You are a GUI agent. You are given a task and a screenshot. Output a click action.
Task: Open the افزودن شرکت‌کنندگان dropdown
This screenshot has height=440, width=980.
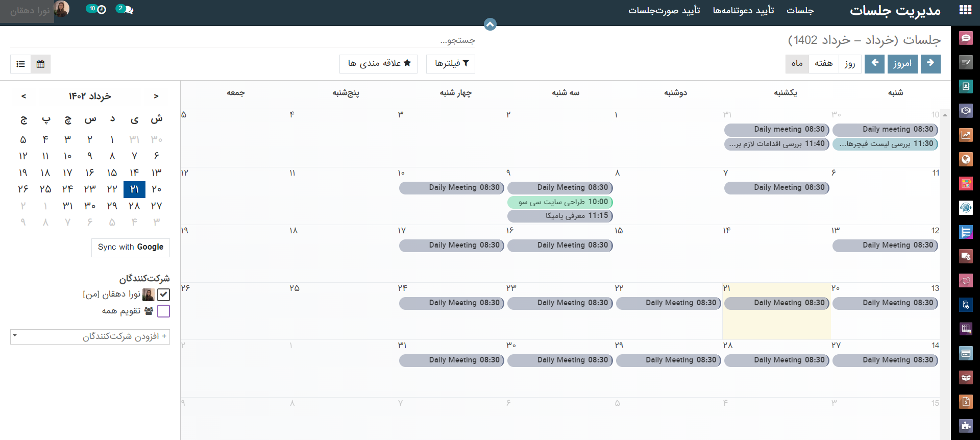point(90,336)
